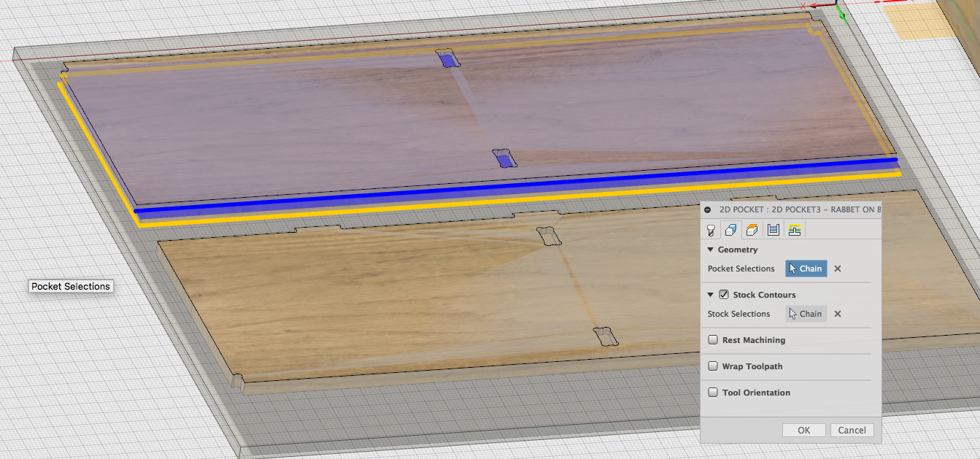Activate Chain selection for Stock Selections
The width and height of the screenshot is (980, 459).
(806, 314)
